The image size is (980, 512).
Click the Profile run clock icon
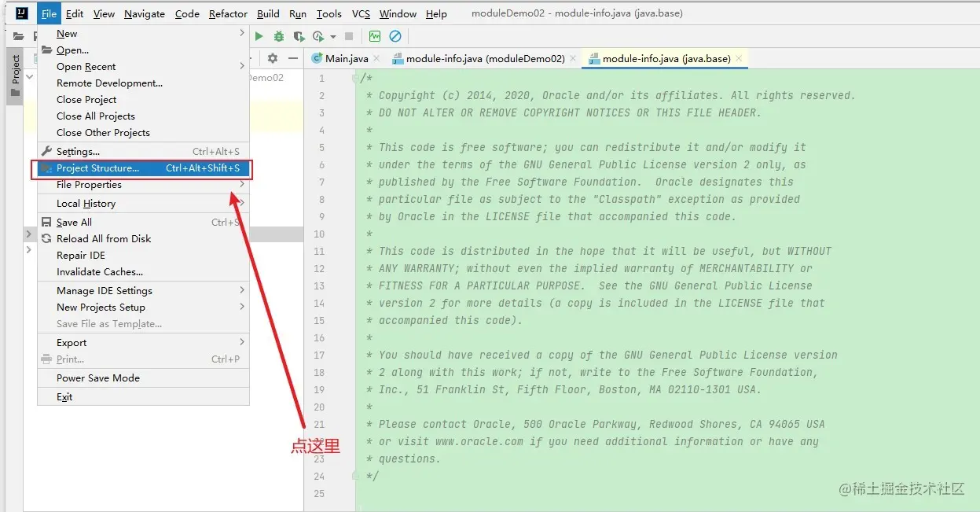pos(318,36)
